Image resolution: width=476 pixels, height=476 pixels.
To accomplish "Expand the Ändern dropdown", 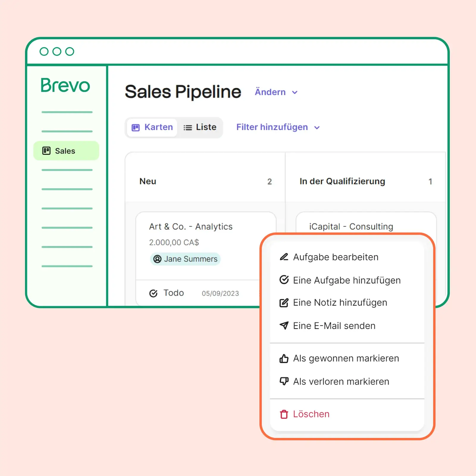I will click(x=276, y=92).
